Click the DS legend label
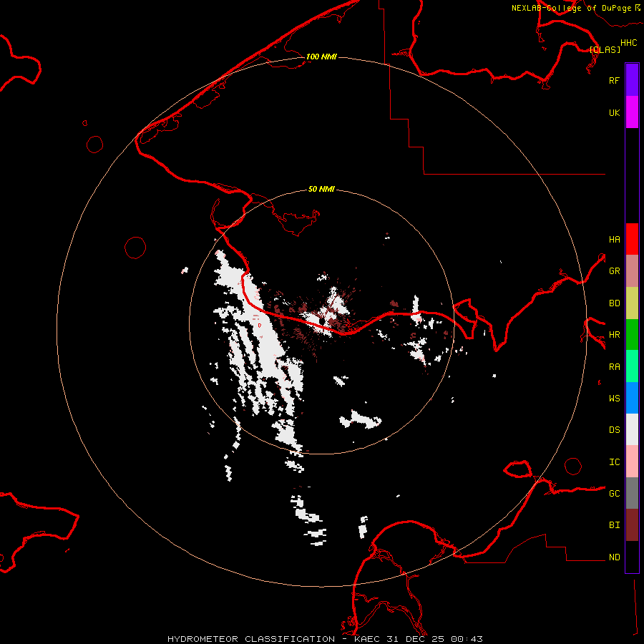The height and width of the screenshot is (644, 644). (x=614, y=430)
